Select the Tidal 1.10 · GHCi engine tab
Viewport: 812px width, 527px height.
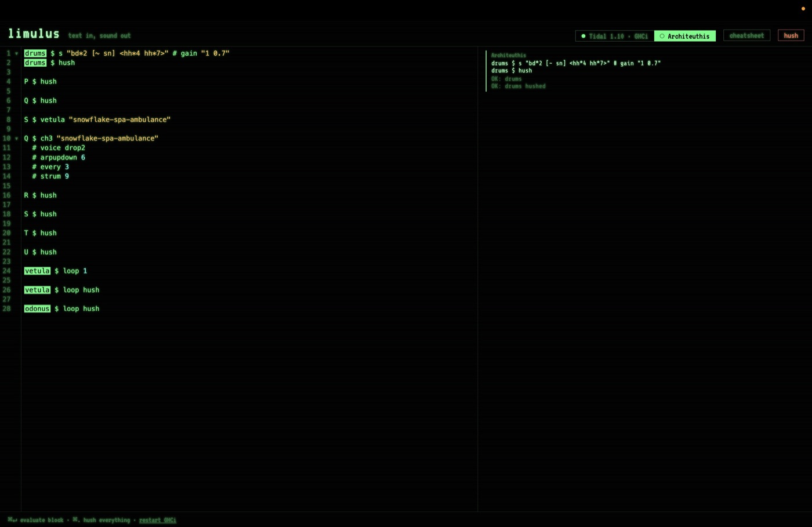615,36
